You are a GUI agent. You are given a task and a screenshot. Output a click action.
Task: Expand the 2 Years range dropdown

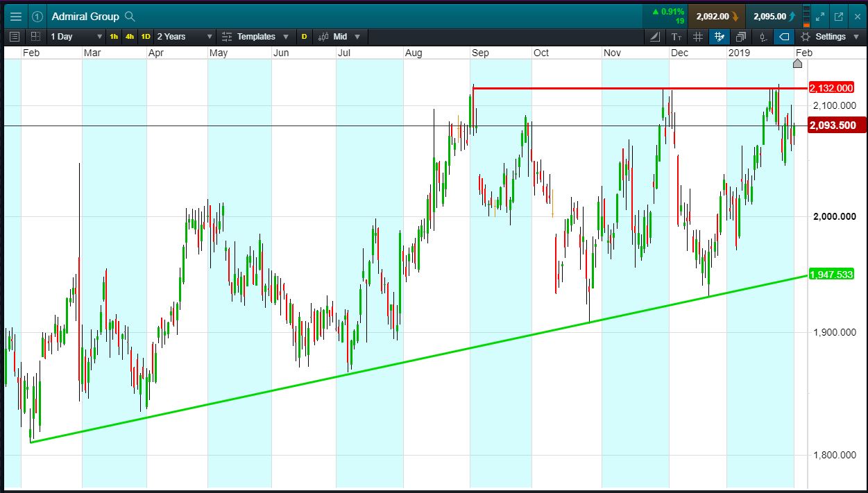185,37
